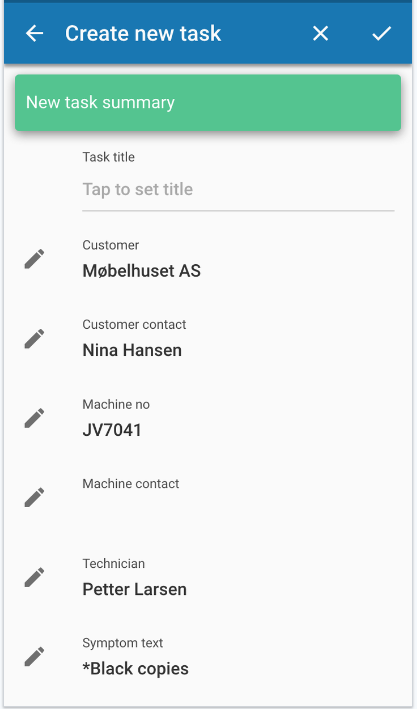Viewport: 417px width, 709px height.
Task: Tap symptom text *Black copies
Action: point(135,669)
